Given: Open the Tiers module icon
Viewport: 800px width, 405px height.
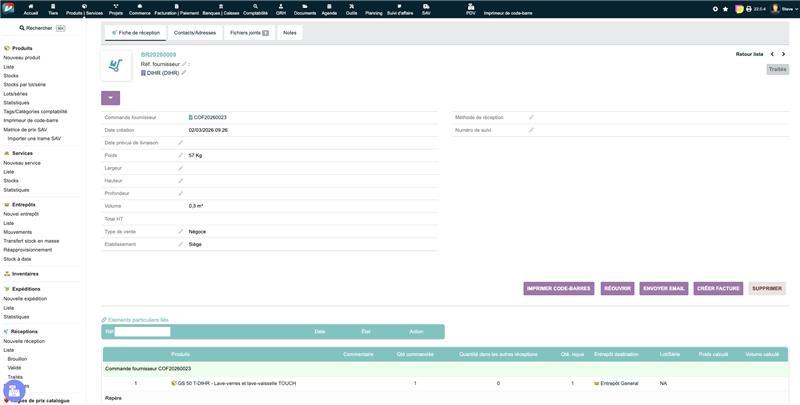Looking at the screenshot, I should click(51, 8).
